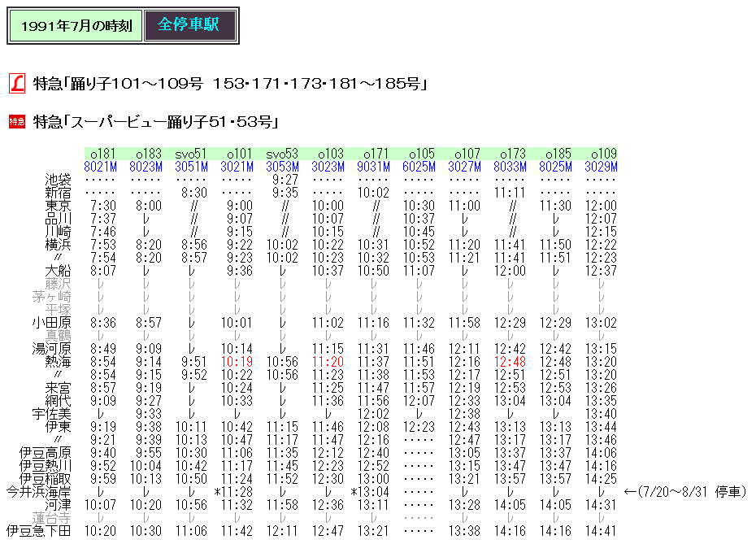Open train number 3021M link
Viewport: 756px width, 544px height.
(238, 167)
